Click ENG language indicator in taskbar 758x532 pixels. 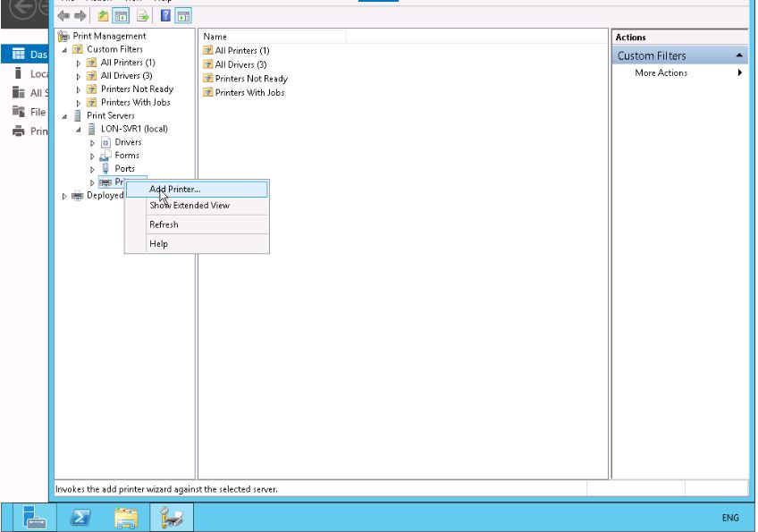click(x=730, y=518)
